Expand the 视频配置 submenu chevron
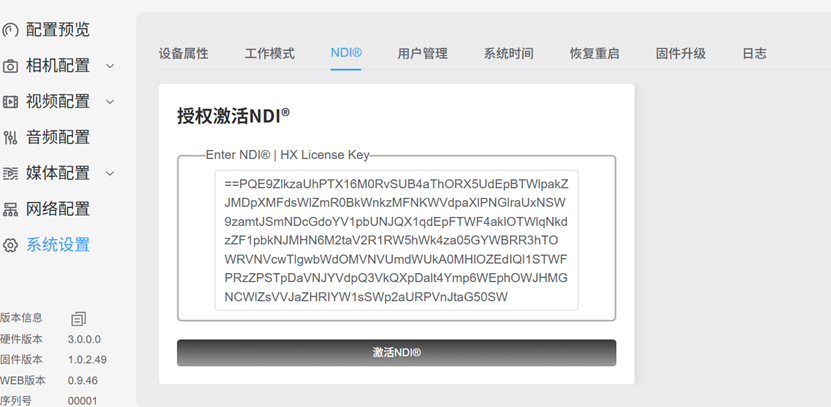 [110, 102]
